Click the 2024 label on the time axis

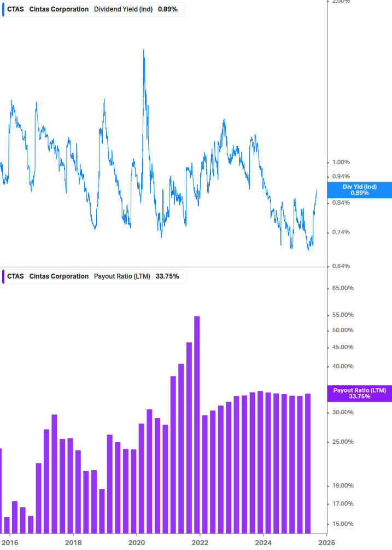[263, 543]
